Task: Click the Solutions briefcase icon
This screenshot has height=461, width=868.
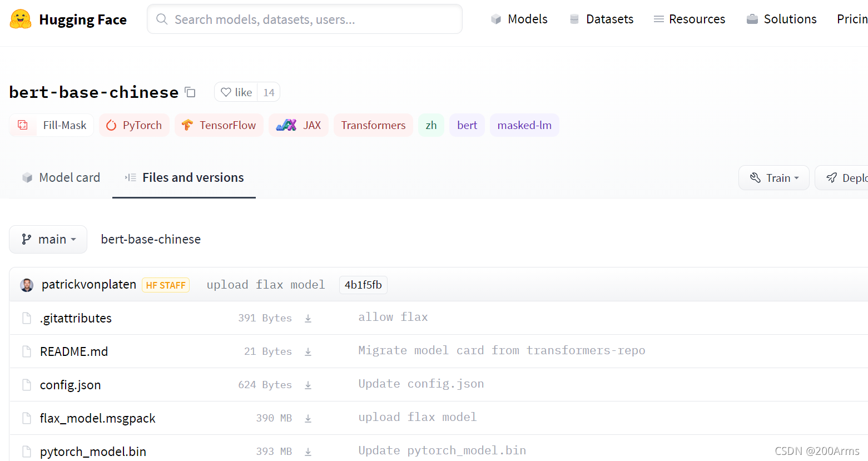Action: tap(752, 19)
